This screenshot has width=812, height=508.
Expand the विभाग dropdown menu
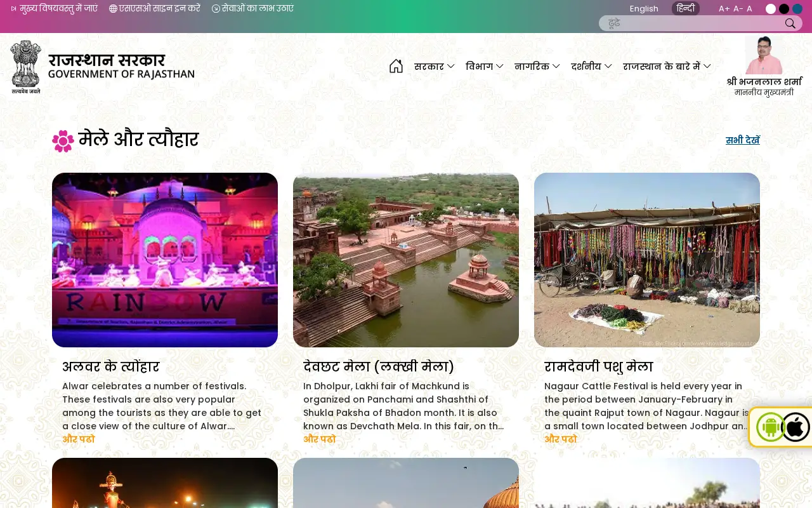[485, 66]
